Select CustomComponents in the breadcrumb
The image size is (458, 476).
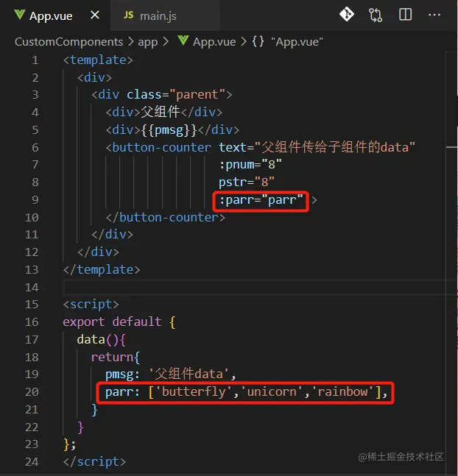[69, 42]
